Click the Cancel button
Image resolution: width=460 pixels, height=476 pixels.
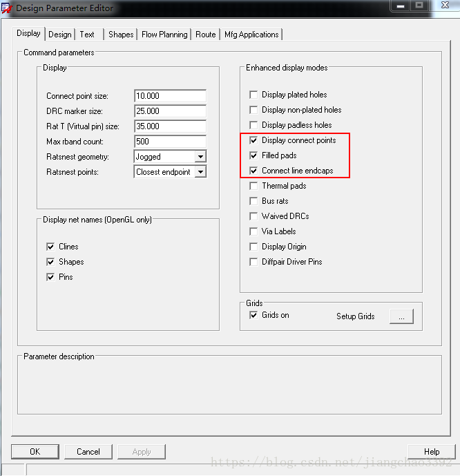(88, 452)
